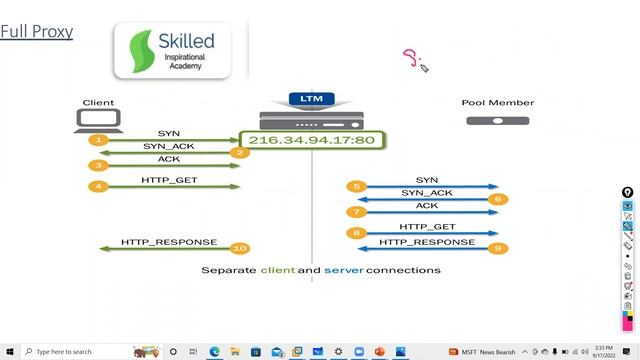Open the volume control tray icon
The image size is (640, 360).
tap(585, 352)
